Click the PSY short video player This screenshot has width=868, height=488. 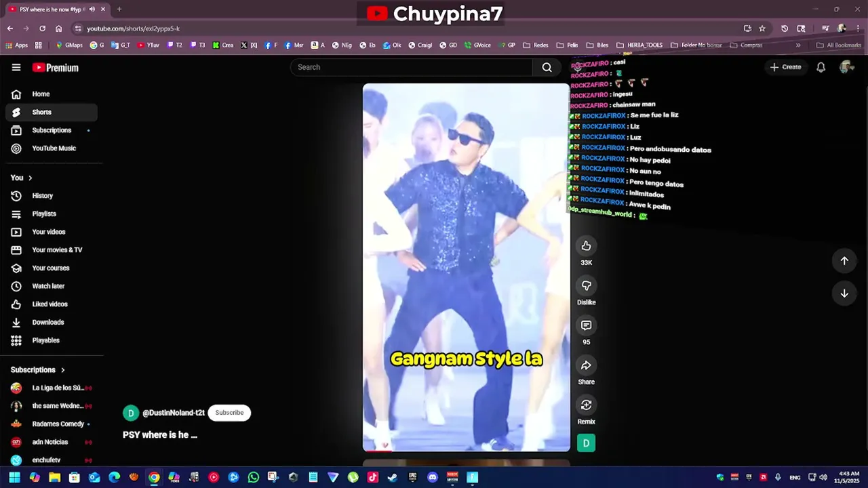click(x=467, y=268)
